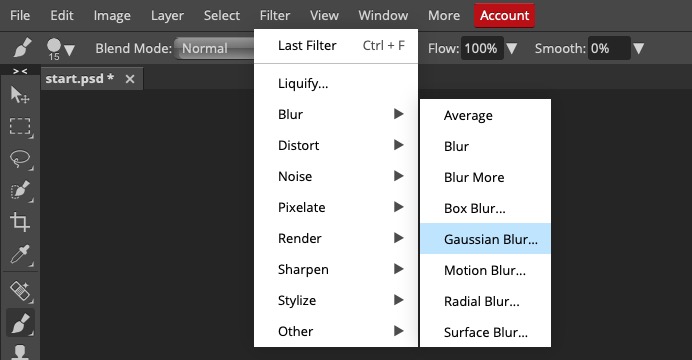This screenshot has width=692, height=360.
Task: Expand the Smooth percentage dropdown arrow
Action: click(x=638, y=48)
